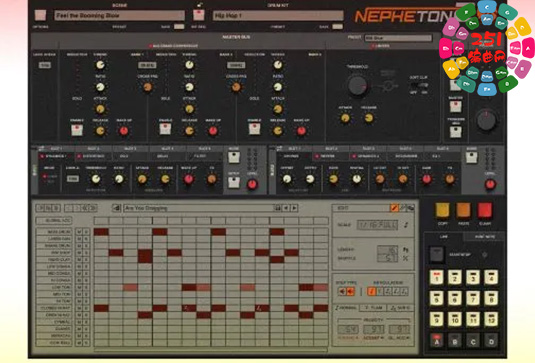
Task: Select the Low Tom track label
Action: point(54,287)
